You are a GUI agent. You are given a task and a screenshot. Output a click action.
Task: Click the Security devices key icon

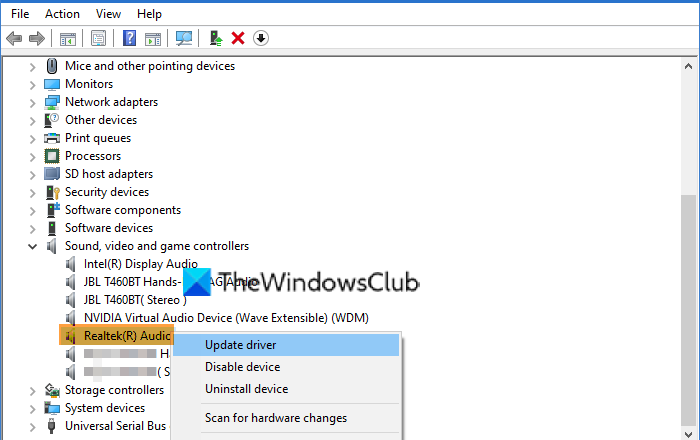coord(53,192)
